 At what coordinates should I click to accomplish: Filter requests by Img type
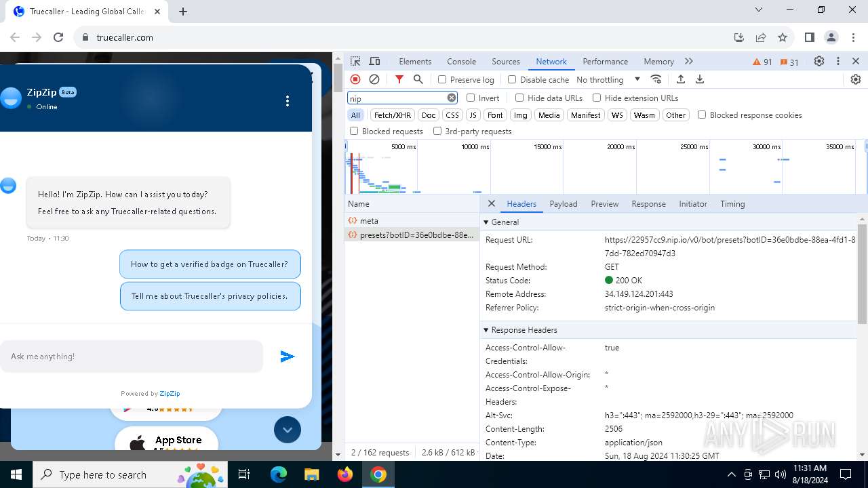coord(520,115)
